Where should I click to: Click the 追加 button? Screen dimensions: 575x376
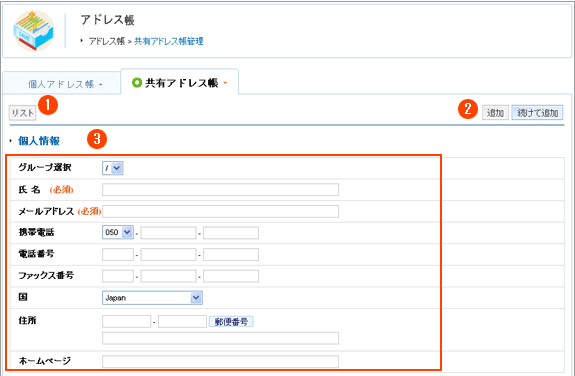coord(495,113)
